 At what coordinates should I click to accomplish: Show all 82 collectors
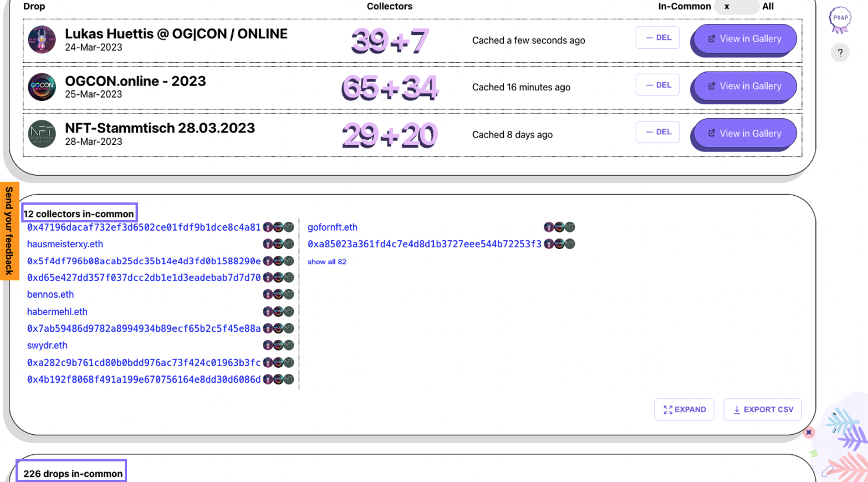point(326,262)
